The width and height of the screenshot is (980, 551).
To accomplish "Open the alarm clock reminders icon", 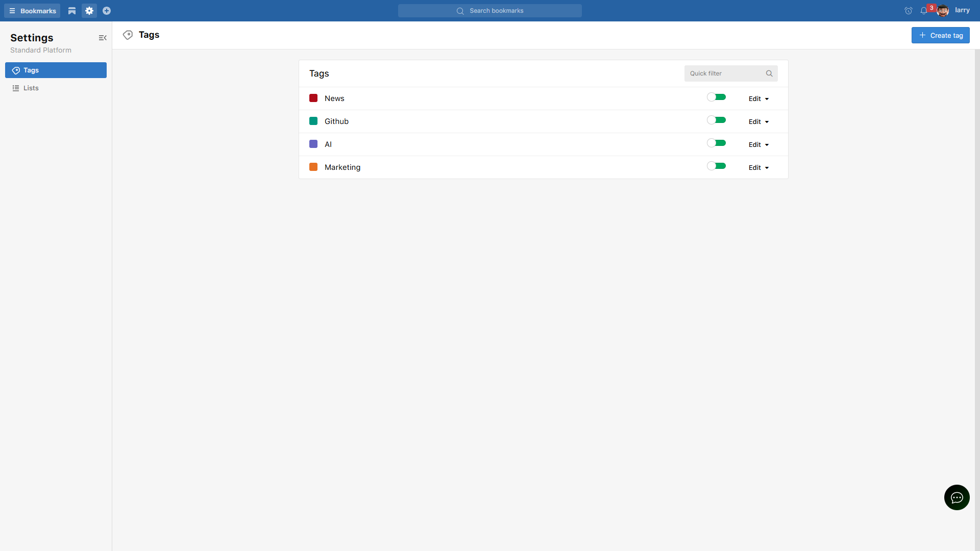I will (909, 11).
